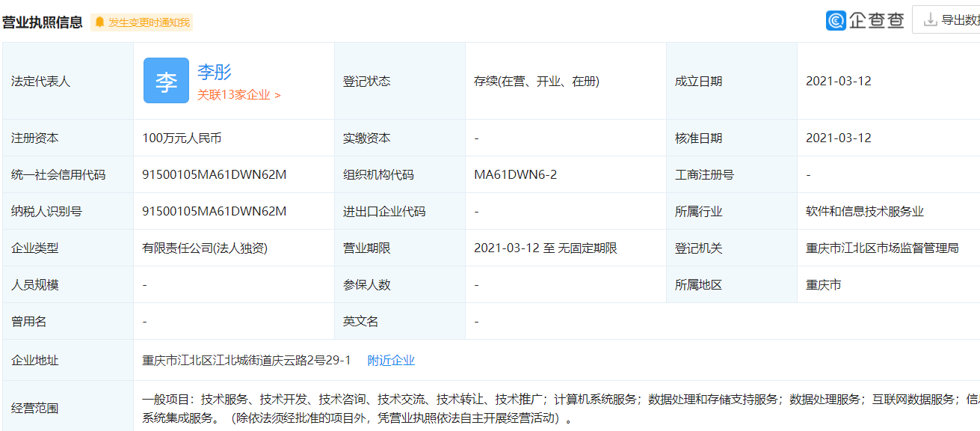Open the 附近企业 nearby companies link
Screen dimensions: 980x431
(x=391, y=361)
